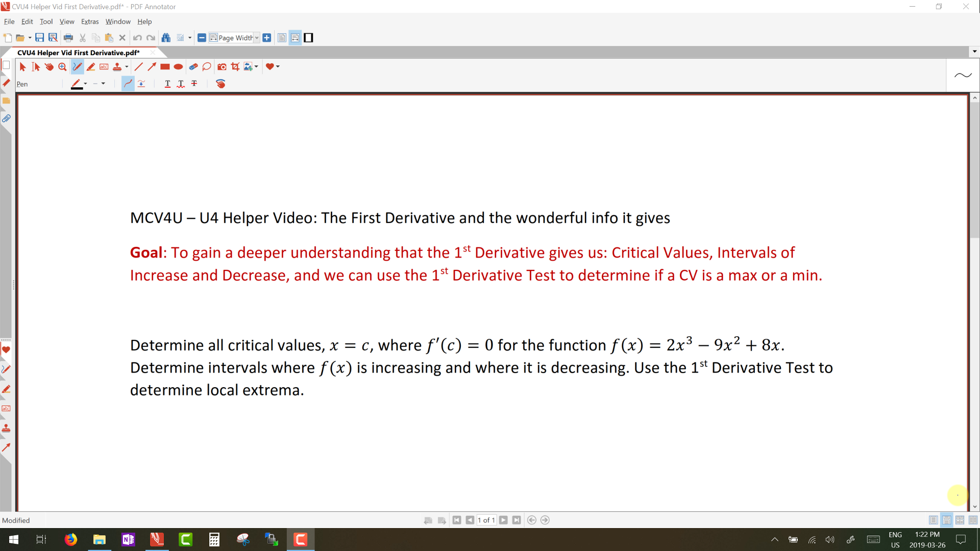Screen dimensions: 980x551
Task: Expand the pen line width dropdown
Action: click(103, 84)
